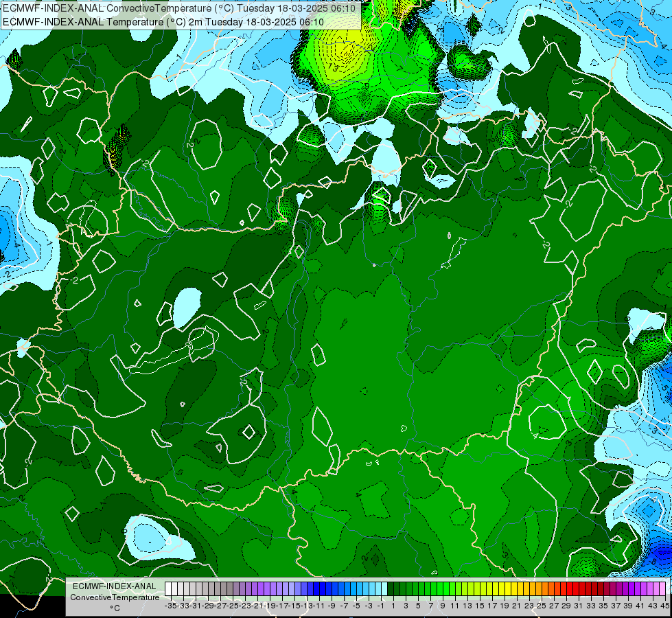Image resolution: width=672 pixels, height=618 pixels.
Task: Click the °C unit label in legend
Action: (x=115, y=608)
